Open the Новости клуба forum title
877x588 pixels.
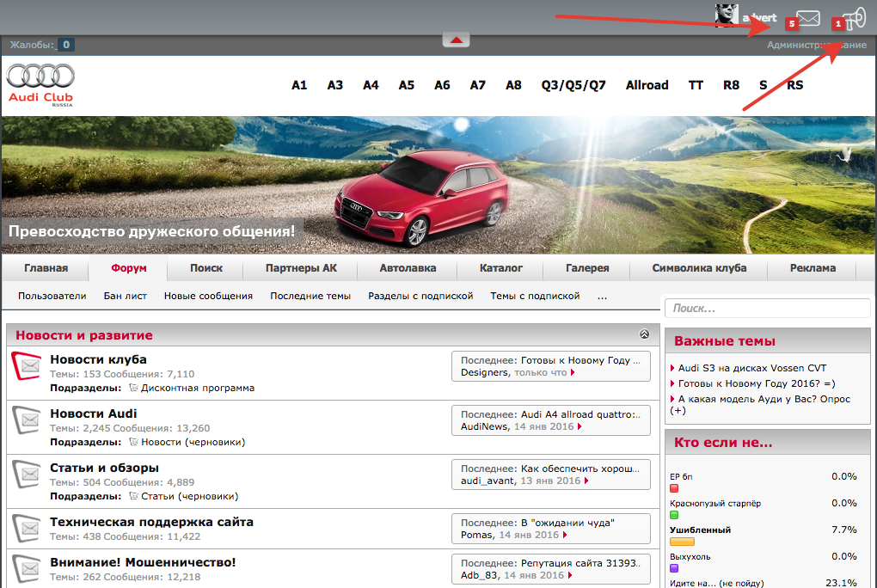click(x=98, y=359)
